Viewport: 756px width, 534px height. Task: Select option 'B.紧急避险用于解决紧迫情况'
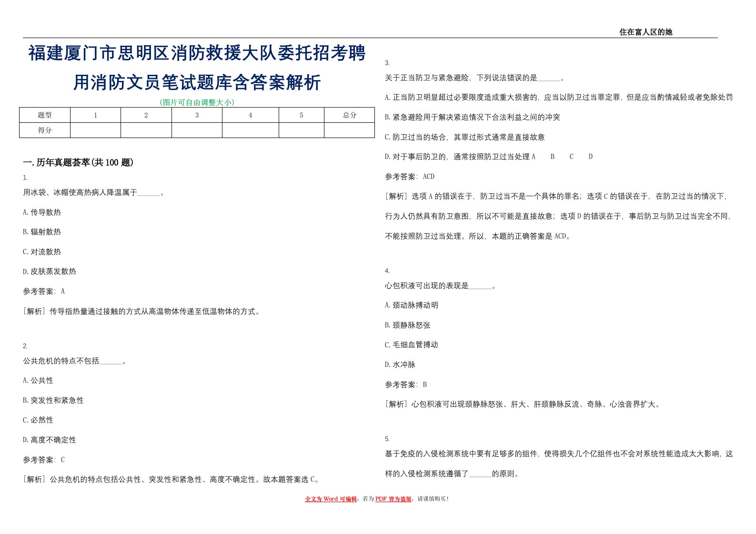473,117
